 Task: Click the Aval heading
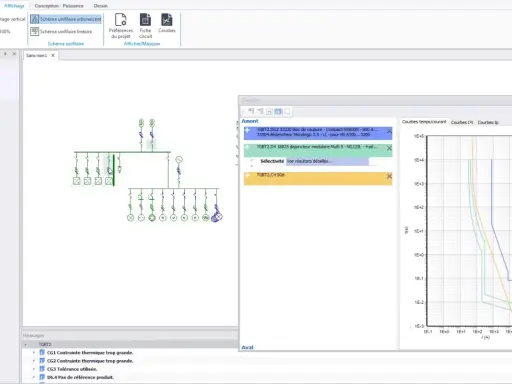[247, 347]
